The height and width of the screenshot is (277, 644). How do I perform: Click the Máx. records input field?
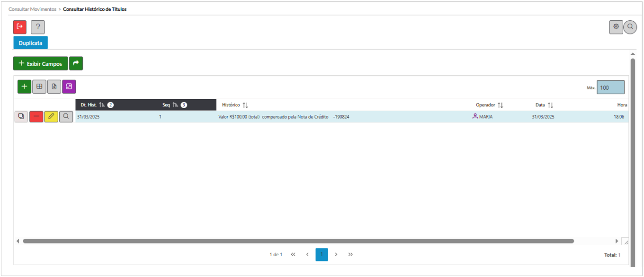click(610, 87)
